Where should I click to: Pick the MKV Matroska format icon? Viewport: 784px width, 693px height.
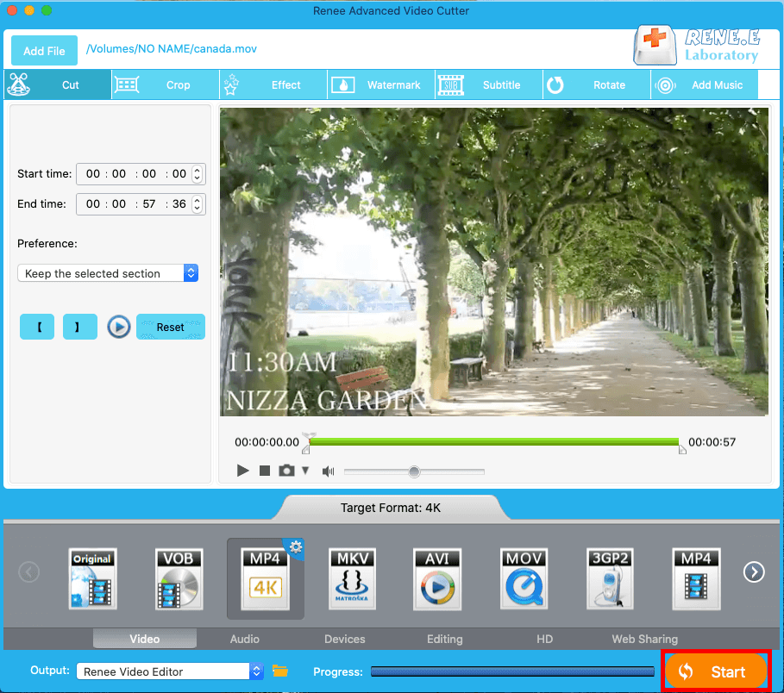352,578
